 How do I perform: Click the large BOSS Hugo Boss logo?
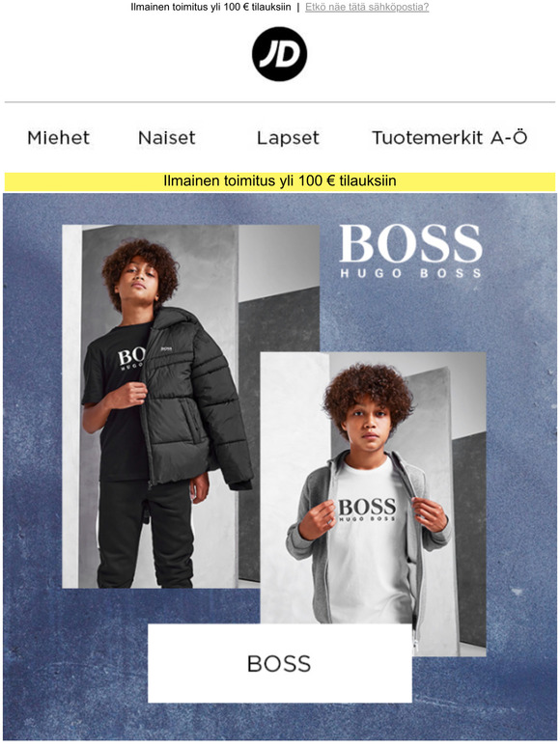click(x=410, y=251)
